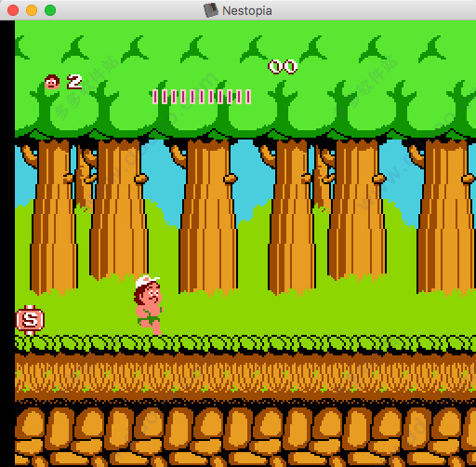Click the pink vitality energy bar
The height and width of the screenshot is (467, 476).
click(202, 97)
